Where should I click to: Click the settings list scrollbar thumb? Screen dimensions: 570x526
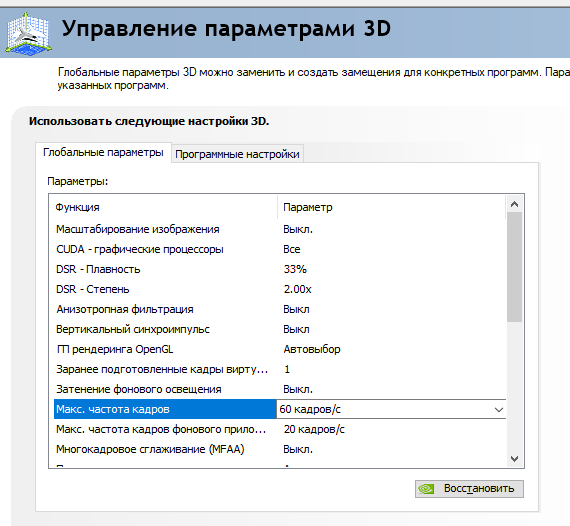tap(514, 267)
